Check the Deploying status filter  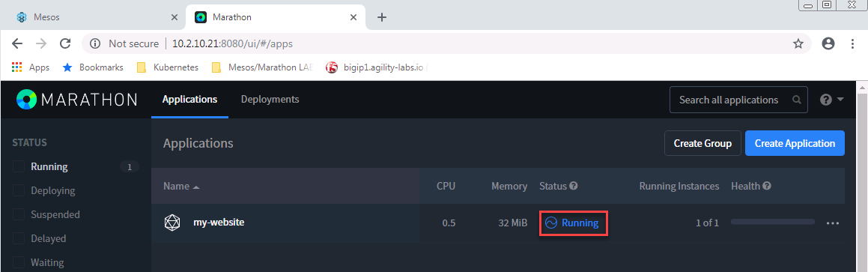(x=19, y=190)
